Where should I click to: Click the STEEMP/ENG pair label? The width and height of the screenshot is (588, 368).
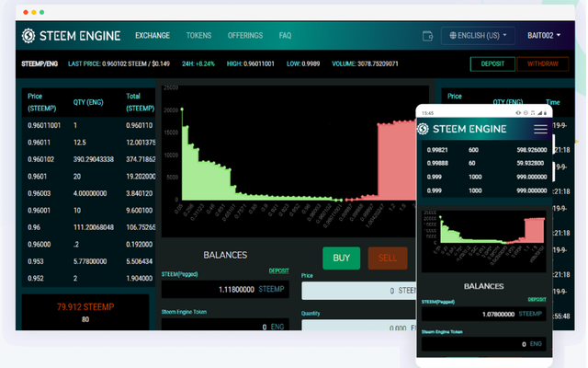[40, 63]
